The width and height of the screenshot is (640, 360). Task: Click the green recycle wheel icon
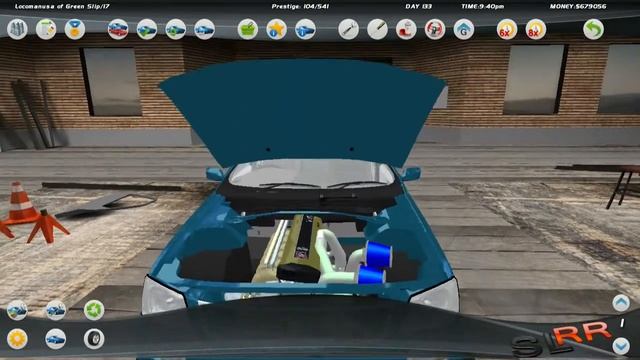[x=94, y=310]
